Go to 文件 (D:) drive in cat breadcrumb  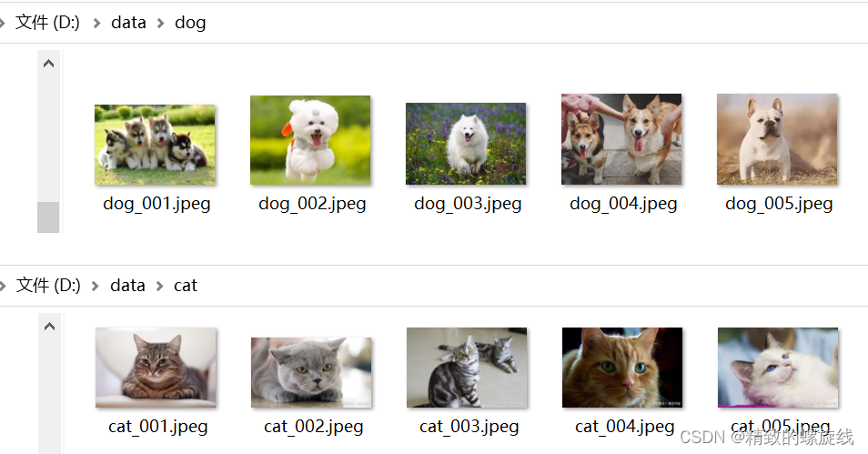coord(48,285)
